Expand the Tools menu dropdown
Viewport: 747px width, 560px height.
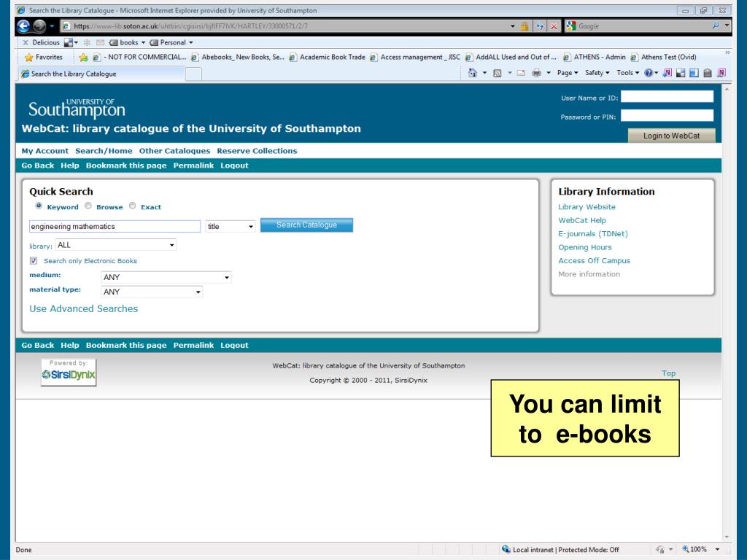(x=627, y=73)
